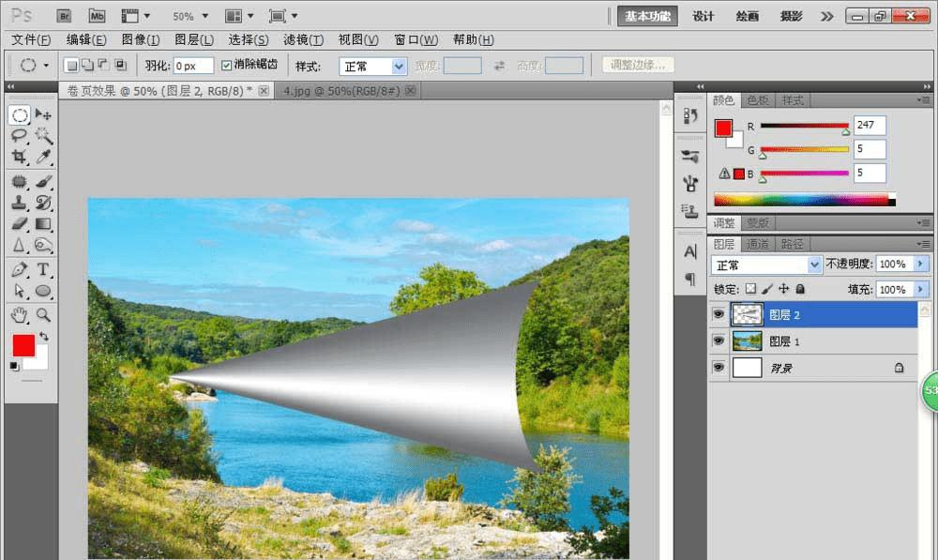Click the 图层 2 layer thumbnail

point(748,314)
